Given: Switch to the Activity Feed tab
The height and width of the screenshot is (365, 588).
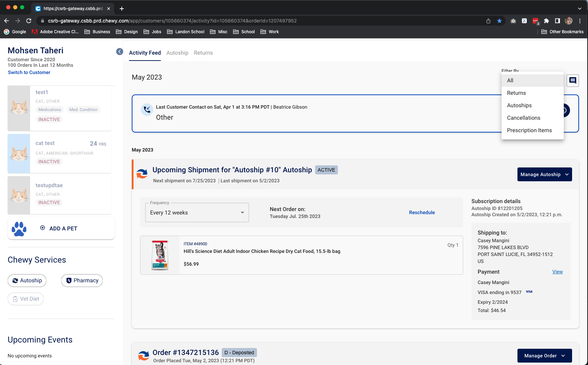Looking at the screenshot, I should [x=145, y=53].
